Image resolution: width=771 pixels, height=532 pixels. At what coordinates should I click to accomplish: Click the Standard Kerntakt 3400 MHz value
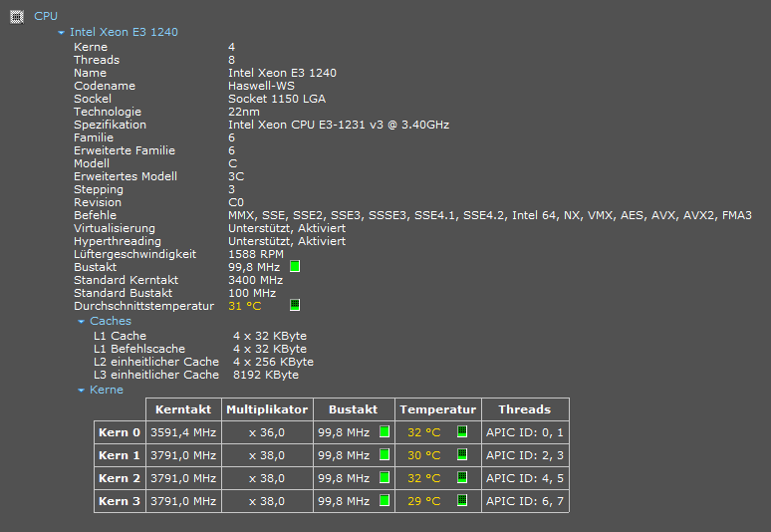[255, 280]
